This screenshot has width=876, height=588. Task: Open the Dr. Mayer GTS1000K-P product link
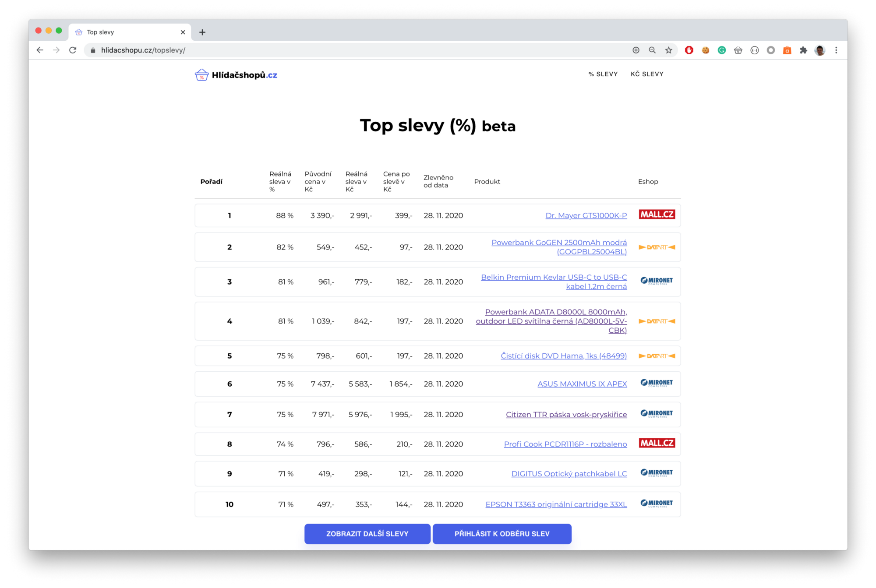click(x=586, y=215)
